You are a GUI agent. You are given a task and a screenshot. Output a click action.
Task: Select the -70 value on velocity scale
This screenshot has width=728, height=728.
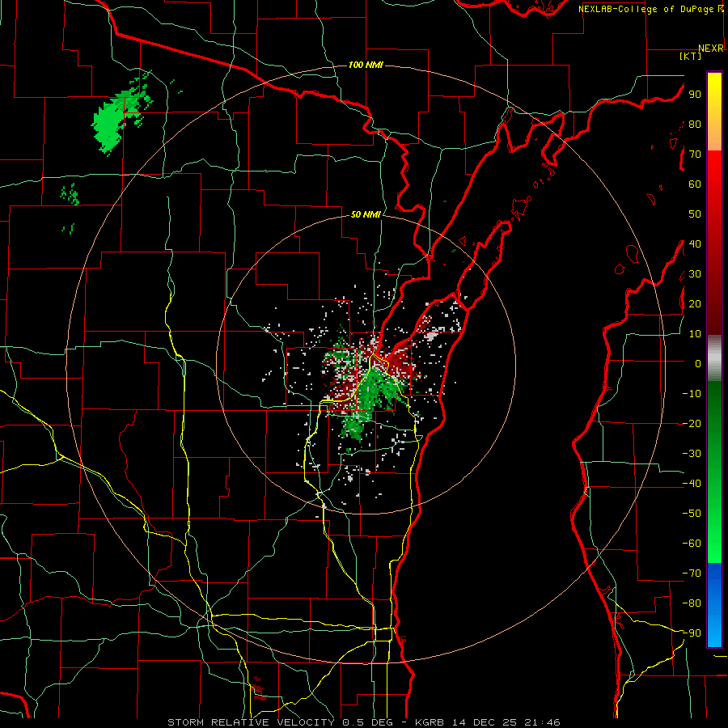tap(692, 574)
